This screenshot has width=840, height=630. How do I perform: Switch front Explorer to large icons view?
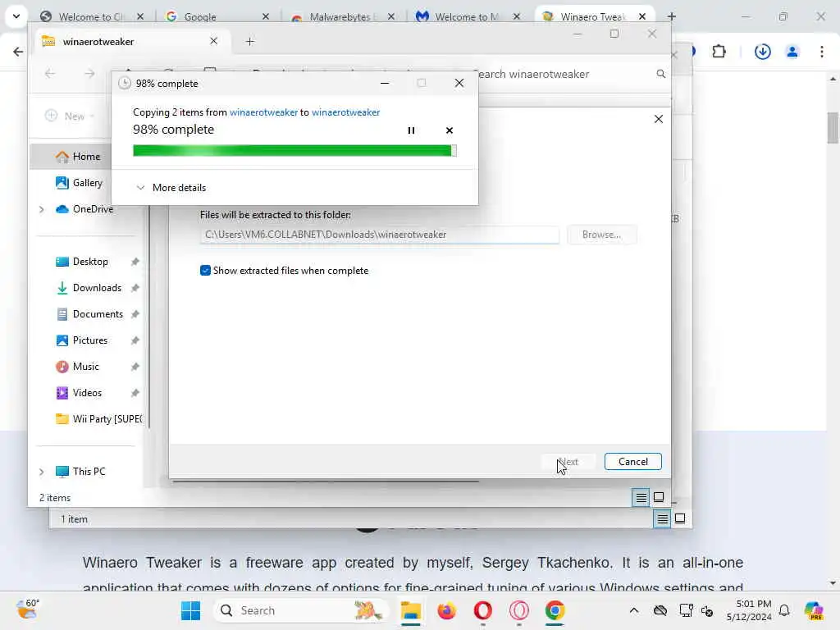(659, 498)
